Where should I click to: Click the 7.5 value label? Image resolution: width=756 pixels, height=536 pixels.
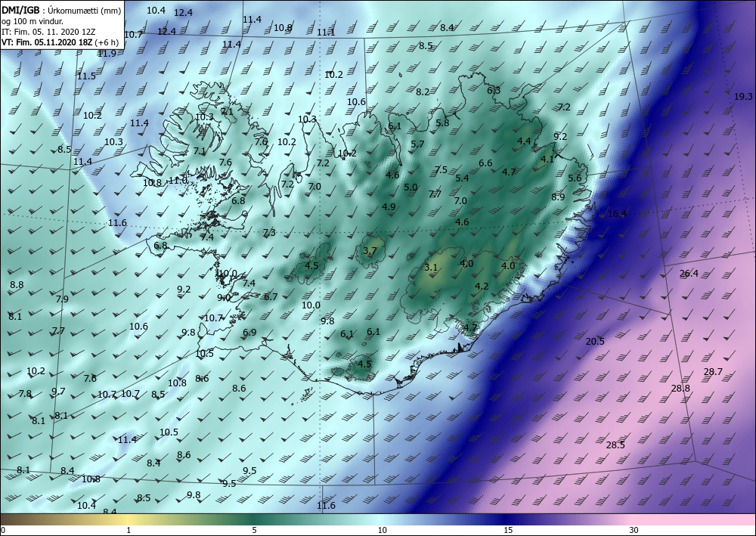tap(441, 169)
